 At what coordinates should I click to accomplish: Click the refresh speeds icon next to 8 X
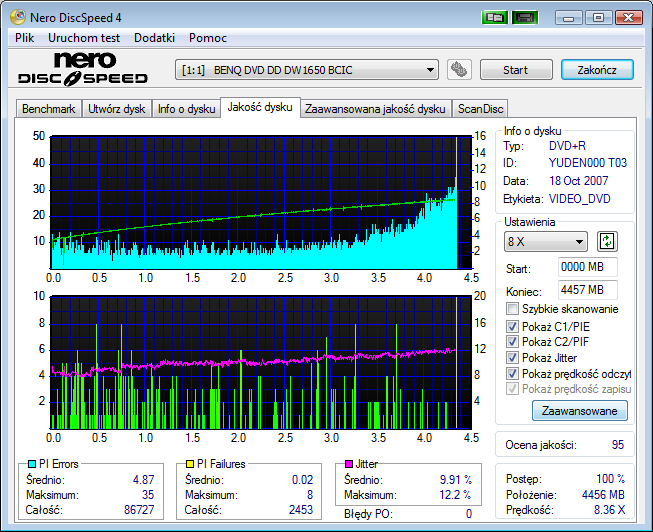pyautogui.click(x=607, y=241)
